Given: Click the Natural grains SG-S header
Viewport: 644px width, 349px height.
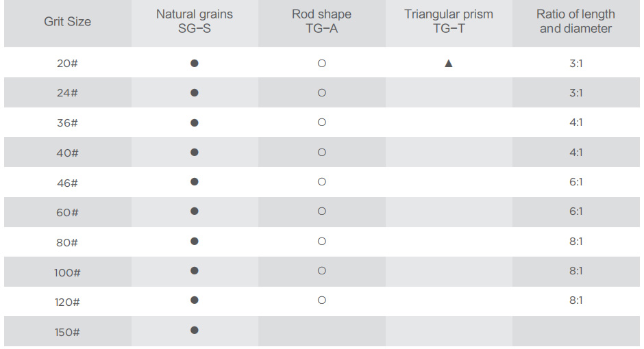Looking at the screenshot, I should click(195, 21).
